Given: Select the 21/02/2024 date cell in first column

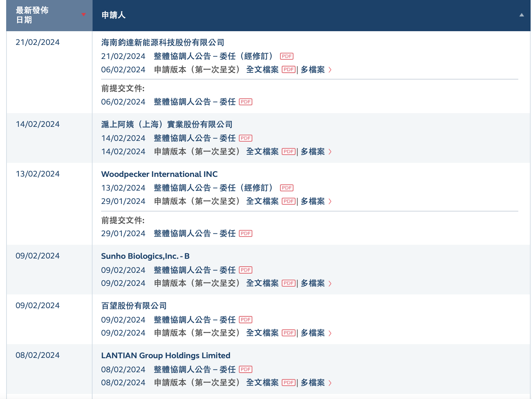Looking at the screenshot, I should click(38, 42).
